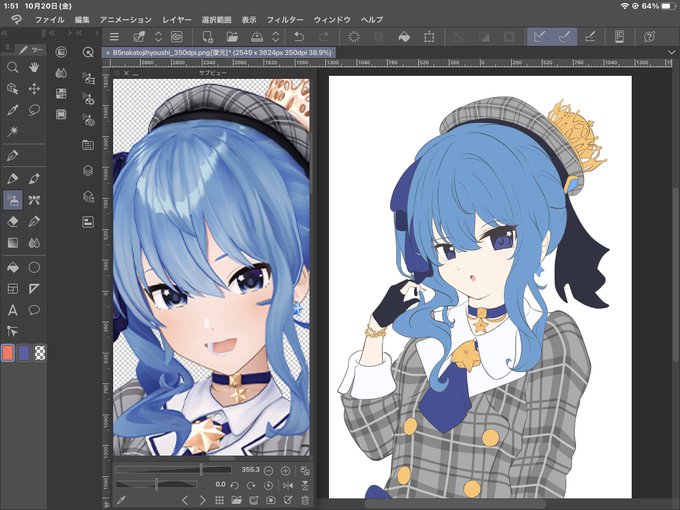The image size is (680, 510).
Task: Select the Correct line tool
Action: pos(13,332)
